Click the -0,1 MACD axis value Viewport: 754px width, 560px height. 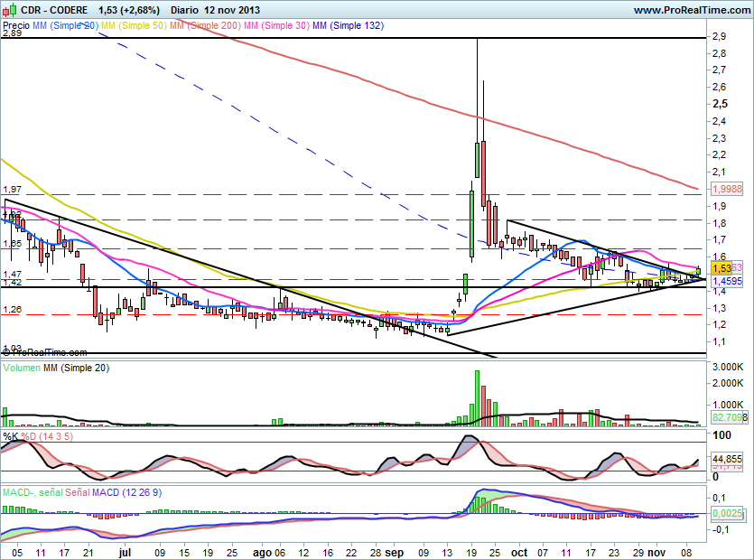point(721,529)
